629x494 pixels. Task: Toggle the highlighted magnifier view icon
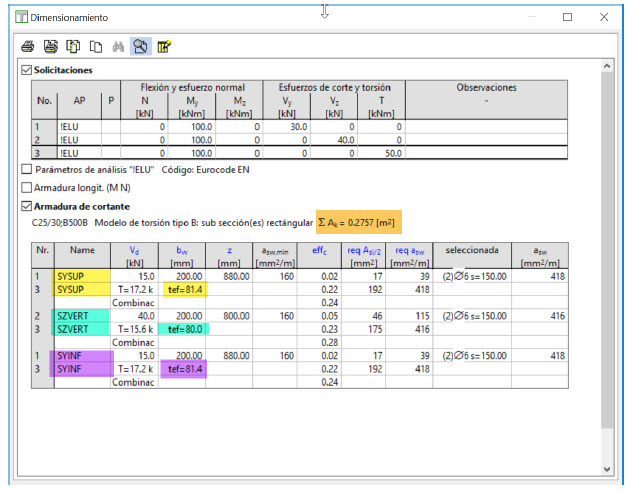(141, 46)
